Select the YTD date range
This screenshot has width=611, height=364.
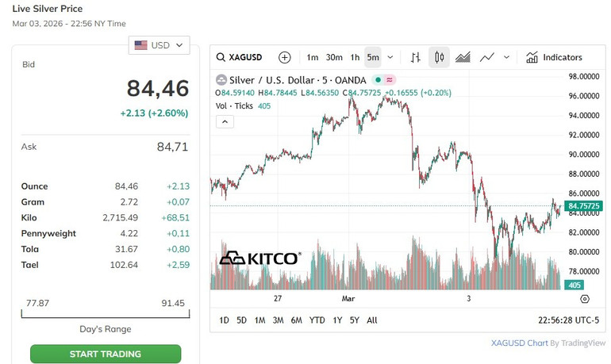(x=317, y=320)
